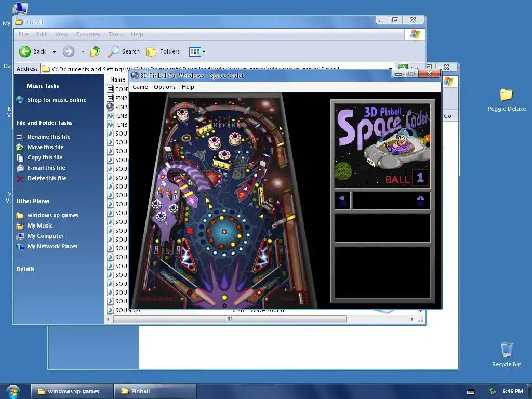Image resolution: width=532 pixels, height=399 pixels.
Task: Click the Space Cadet logo image
Action: point(383,146)
